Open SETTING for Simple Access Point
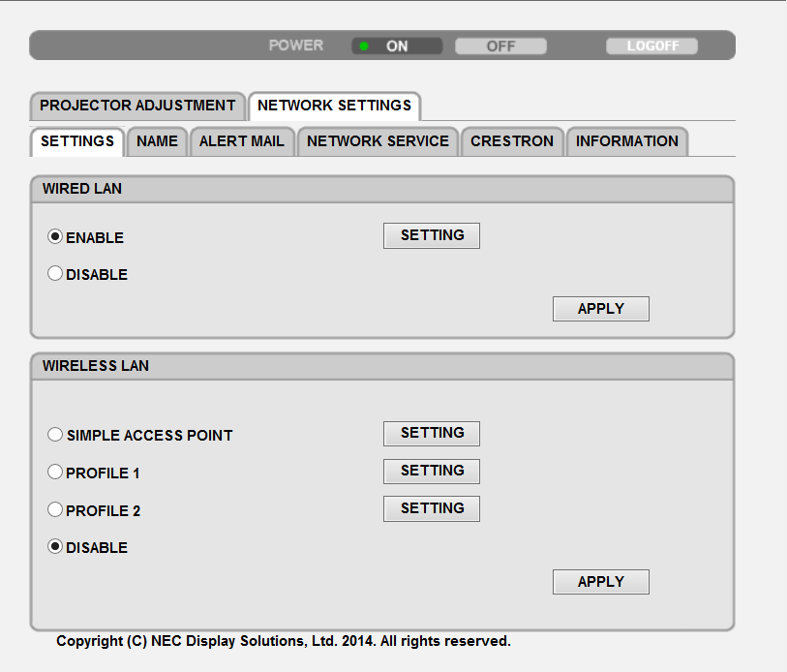 tap(432, 434)
